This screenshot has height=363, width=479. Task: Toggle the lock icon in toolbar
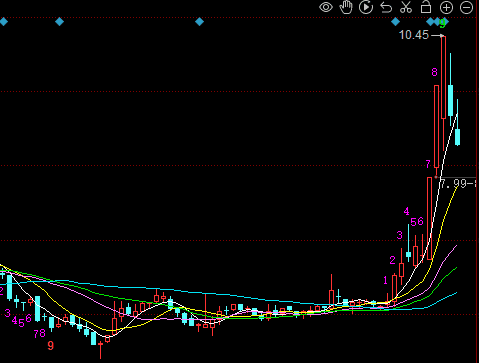tap(426, 7)
